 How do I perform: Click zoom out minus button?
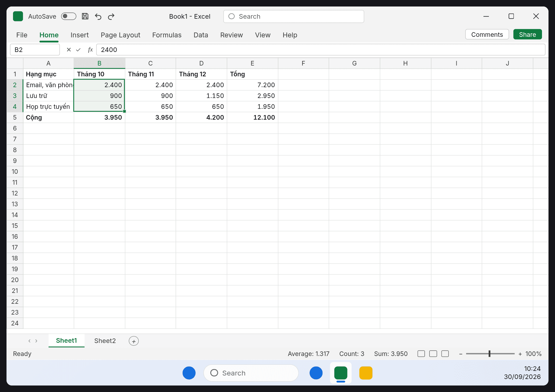tap(460, 354)
